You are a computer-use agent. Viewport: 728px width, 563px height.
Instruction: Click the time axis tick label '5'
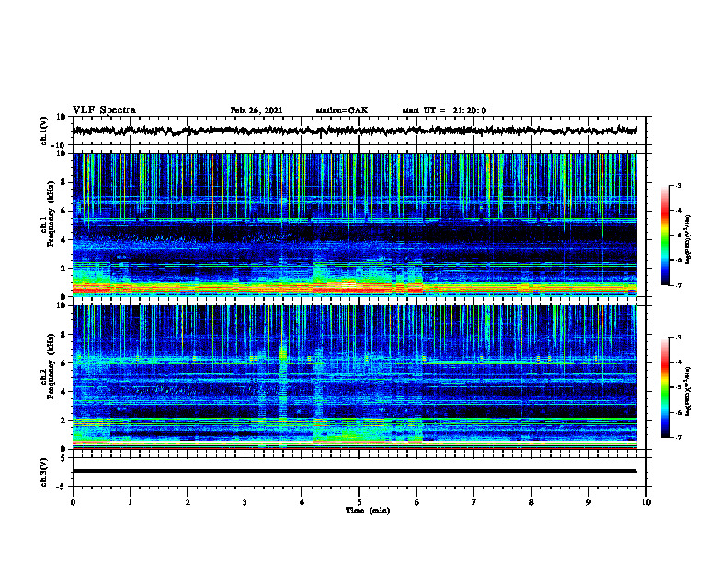pos(359,502)
